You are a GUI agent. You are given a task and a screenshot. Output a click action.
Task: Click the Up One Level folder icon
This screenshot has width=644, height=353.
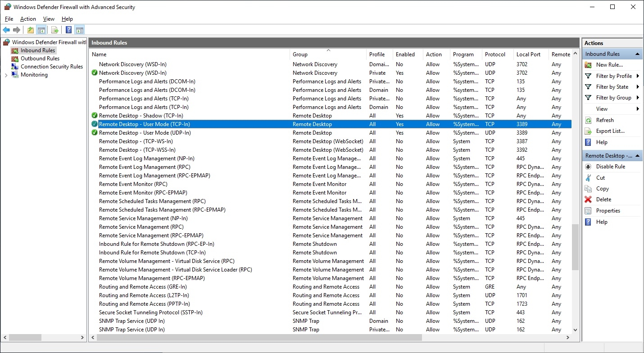[x=30, y=30]
